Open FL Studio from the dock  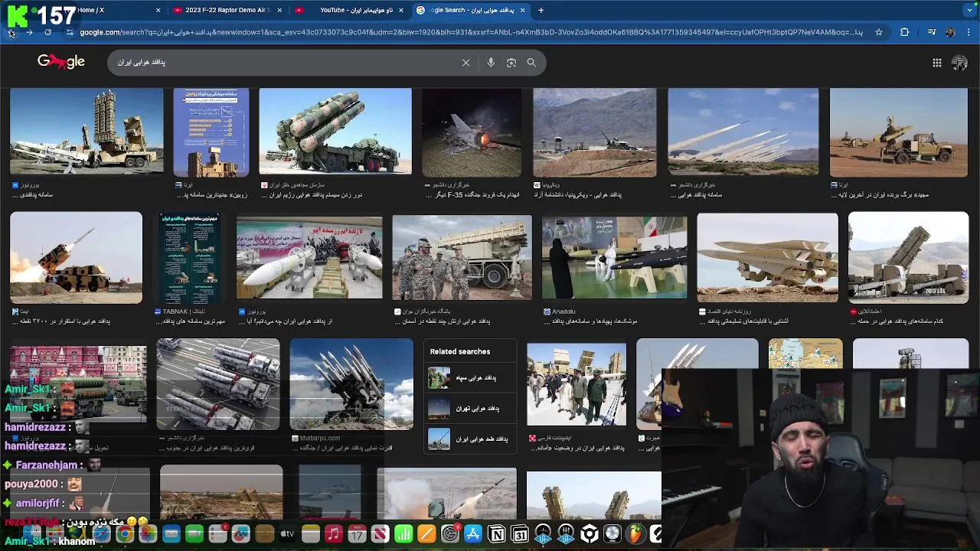click(x=635, y=534)
